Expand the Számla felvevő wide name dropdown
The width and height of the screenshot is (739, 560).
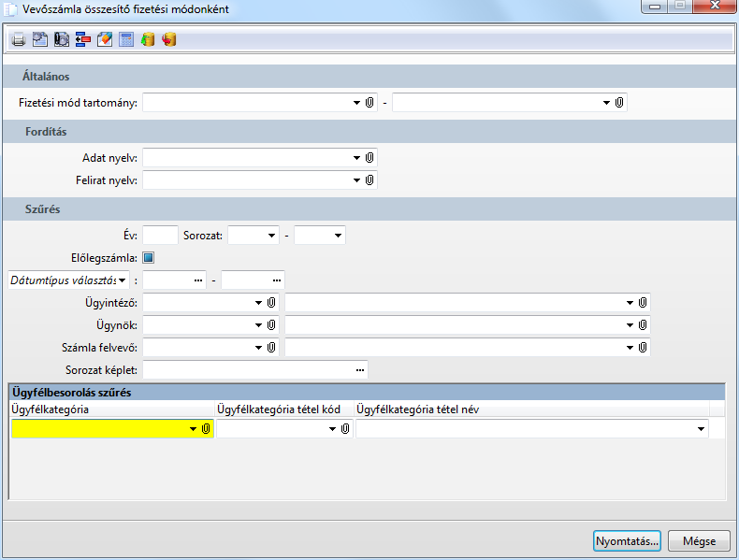click(x=630, y=348)
